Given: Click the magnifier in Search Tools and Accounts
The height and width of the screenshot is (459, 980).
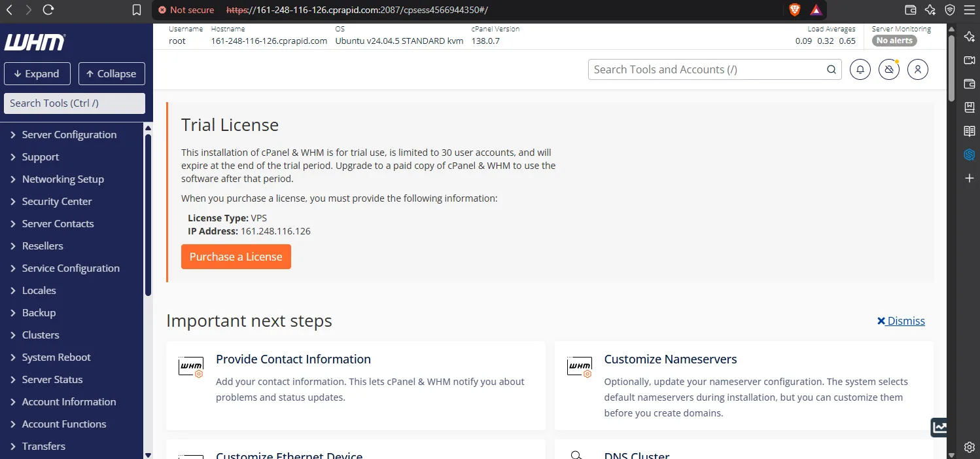Looking at the screenshot, I should tap(831, 69).
